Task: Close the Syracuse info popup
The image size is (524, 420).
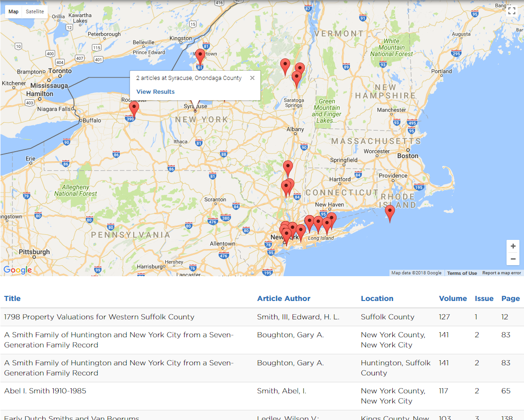Action: (252, 78)
